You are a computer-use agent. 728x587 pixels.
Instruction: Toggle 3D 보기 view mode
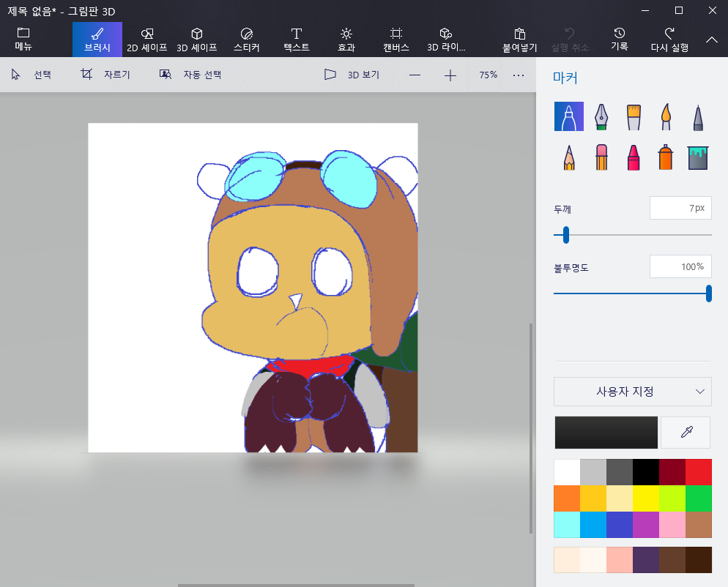(x=352, y=75)
